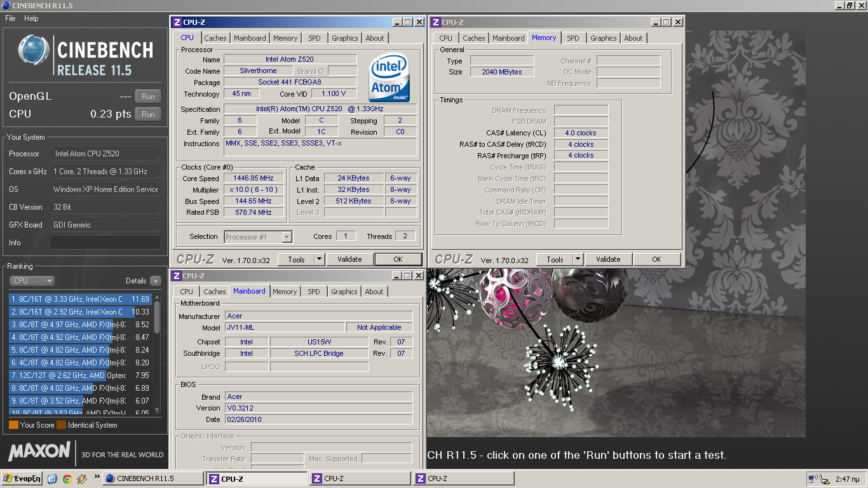Open About tab in top-left CPU-Z window

click(x=375, y=38)
